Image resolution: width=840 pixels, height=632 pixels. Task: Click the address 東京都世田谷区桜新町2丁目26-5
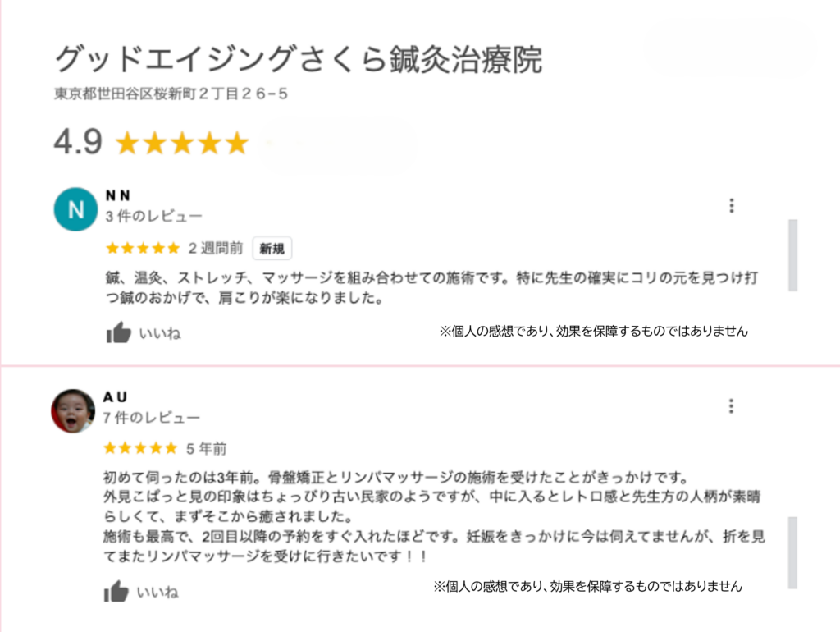(x=171, y=94)
